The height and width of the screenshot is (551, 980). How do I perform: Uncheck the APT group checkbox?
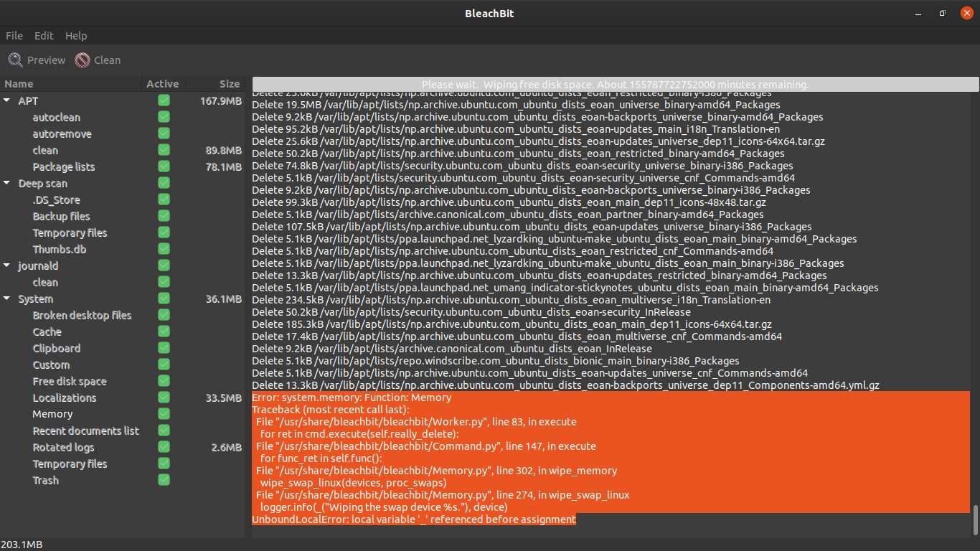pos(164,100)
